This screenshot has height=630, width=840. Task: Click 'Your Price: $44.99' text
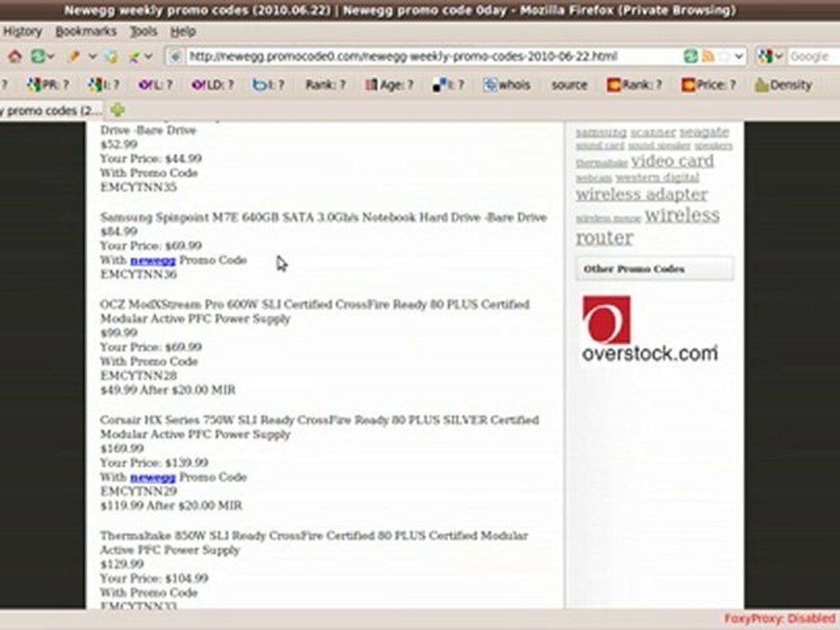[150, 159]
